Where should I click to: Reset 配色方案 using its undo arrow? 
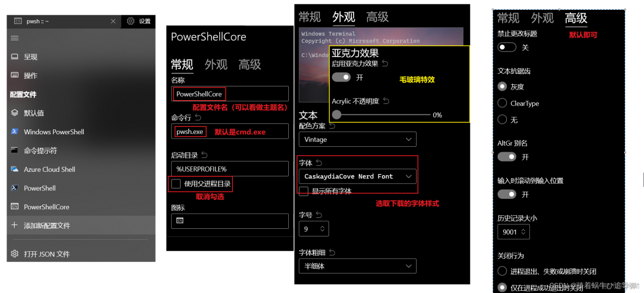[332, 126]
